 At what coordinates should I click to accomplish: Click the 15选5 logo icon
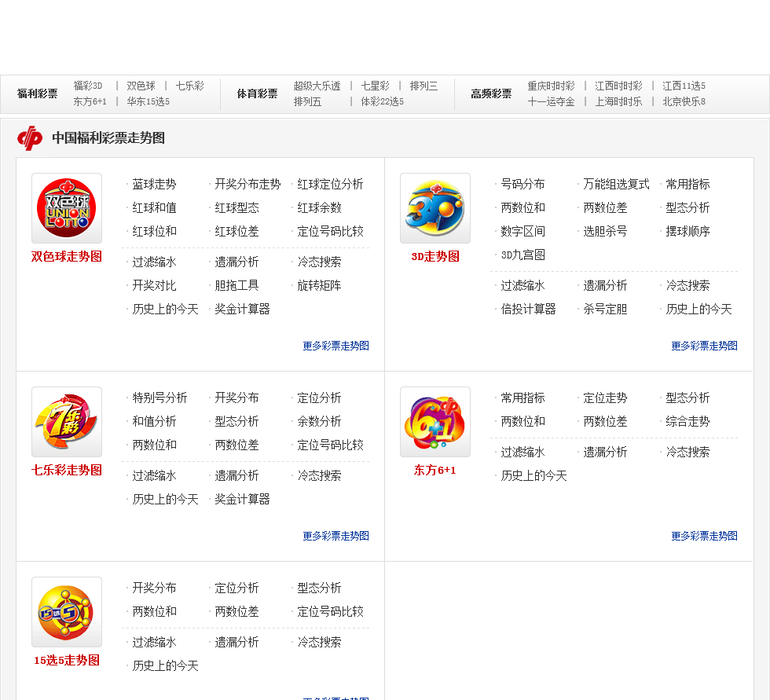point(67,612)
